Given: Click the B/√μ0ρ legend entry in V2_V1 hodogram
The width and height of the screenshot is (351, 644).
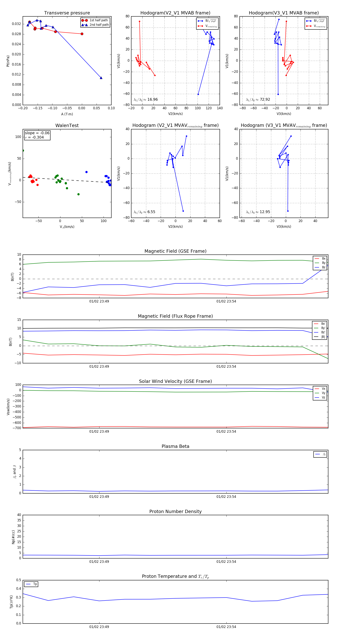Looking at the screenshot, I should click(207, 21).
